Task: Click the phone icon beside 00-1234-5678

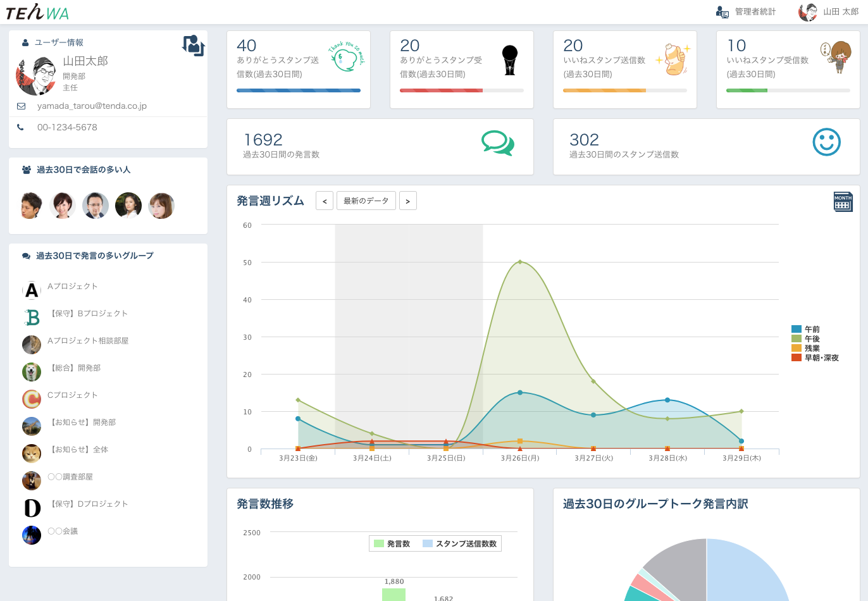Action: (20, 127)
